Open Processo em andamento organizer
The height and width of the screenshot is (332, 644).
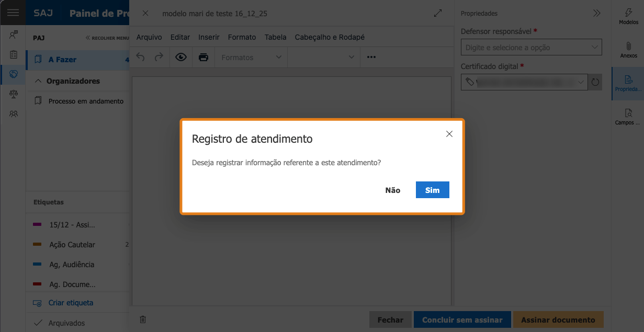(x=77, y=101)
